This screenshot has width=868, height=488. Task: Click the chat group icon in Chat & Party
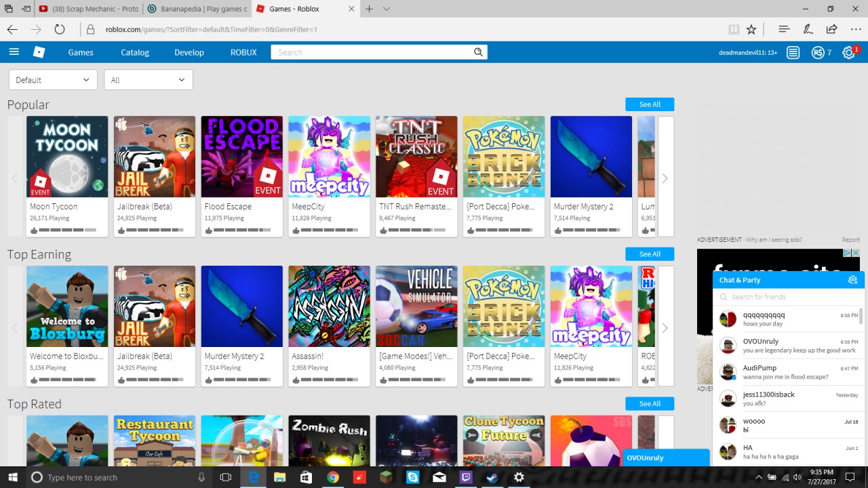click(852, 280)
